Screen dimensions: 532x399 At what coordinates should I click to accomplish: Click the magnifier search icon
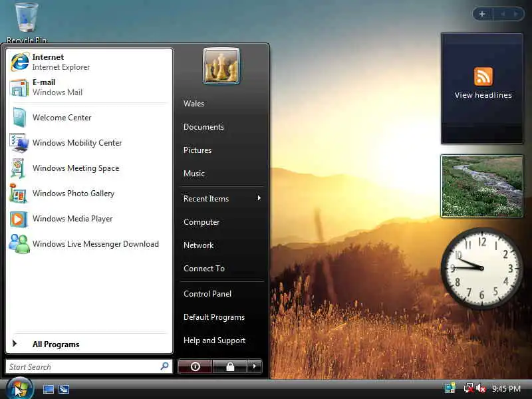tap(164, 366)
